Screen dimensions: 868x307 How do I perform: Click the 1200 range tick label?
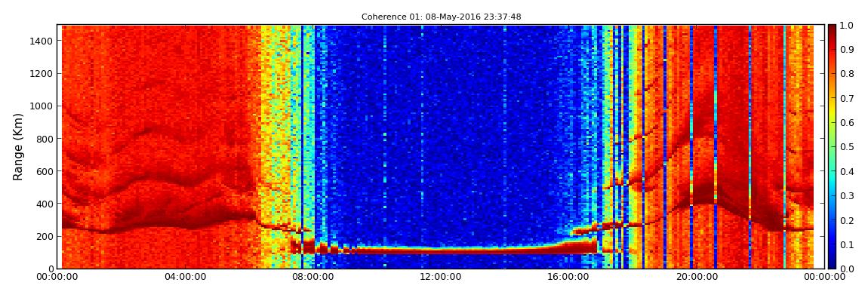pos(42,74)
